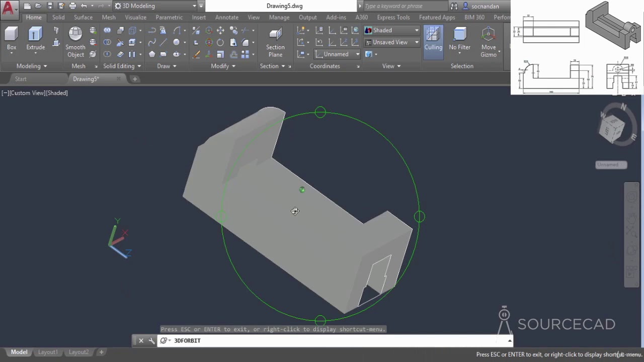Close the command line with X
The image size is (644, 362).
click(141, 341)
